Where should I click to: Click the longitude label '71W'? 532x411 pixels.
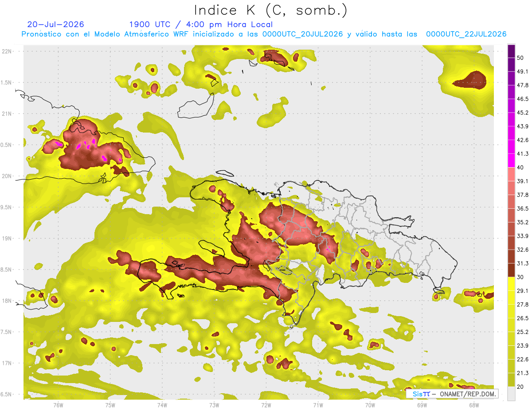318,405
